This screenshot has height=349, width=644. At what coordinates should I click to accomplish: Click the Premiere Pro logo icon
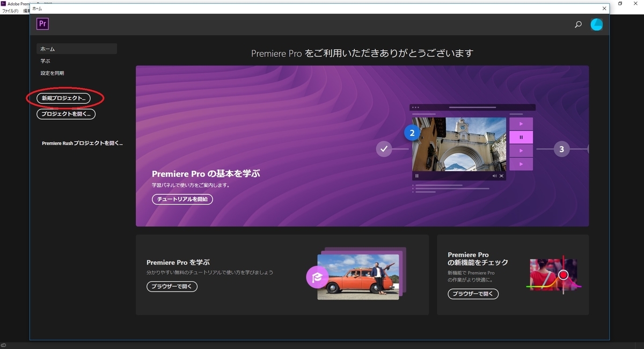click(x=43, y=24)
